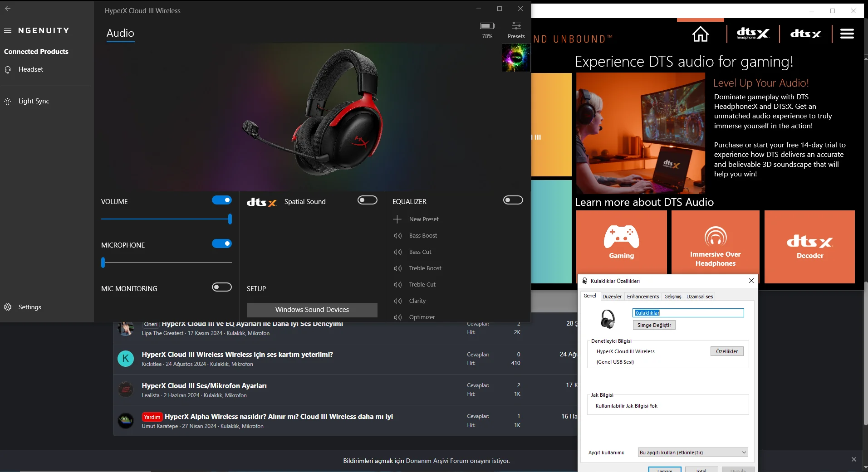The width and height of the screenshot is (868, 472).
Task: Select the New Preset entry text
Action: coord(424,219)
